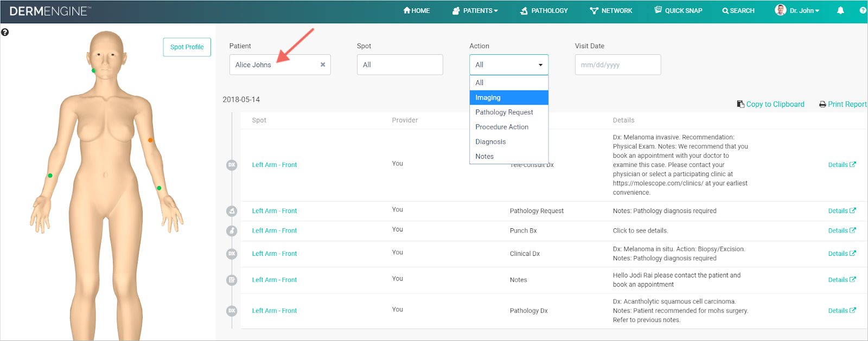The width and height of the screenshot is (868, 341).
Task: Click the Spot Profile button
Action: (x=187, y=47)
